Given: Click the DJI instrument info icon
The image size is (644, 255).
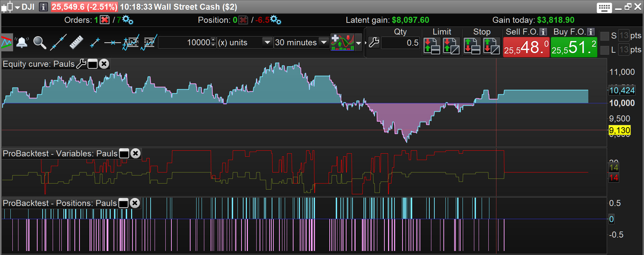Looking at the screenshot, I should (x=43, y=7).
